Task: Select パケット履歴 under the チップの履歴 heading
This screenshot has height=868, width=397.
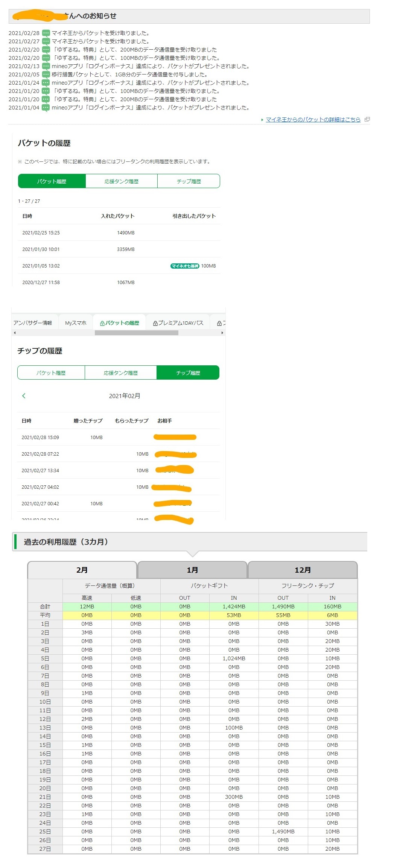Action: [51, 373]
